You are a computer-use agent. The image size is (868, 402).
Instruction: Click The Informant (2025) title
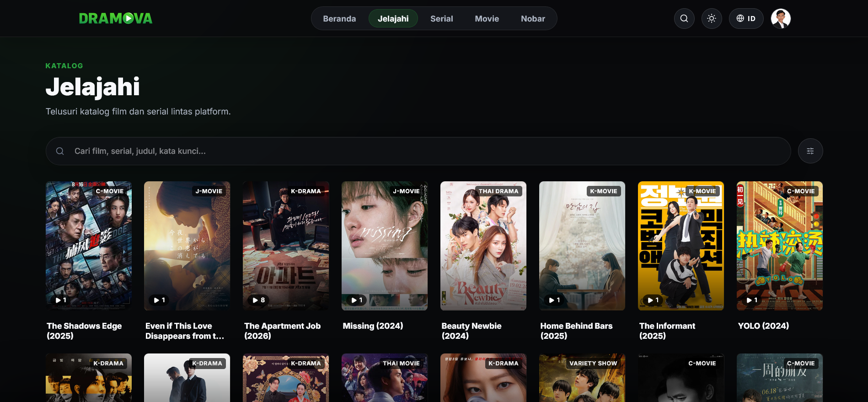coord(667,331)
